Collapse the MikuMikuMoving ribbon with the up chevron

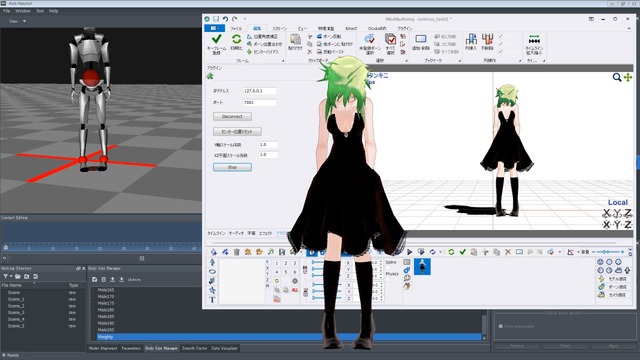629,28
